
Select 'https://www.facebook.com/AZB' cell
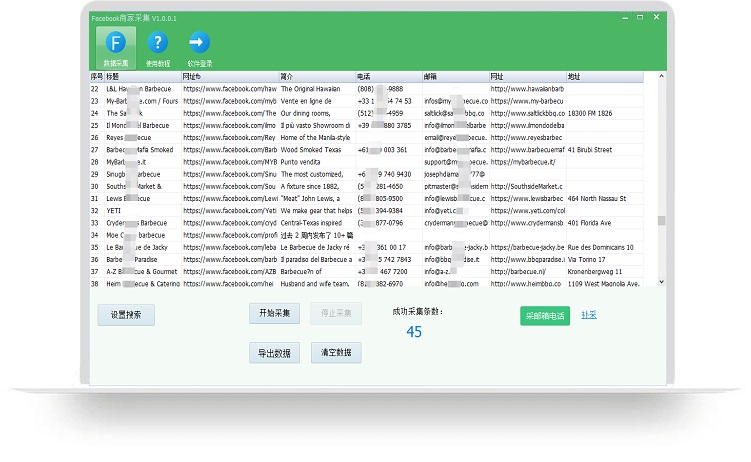pos(230,272)
